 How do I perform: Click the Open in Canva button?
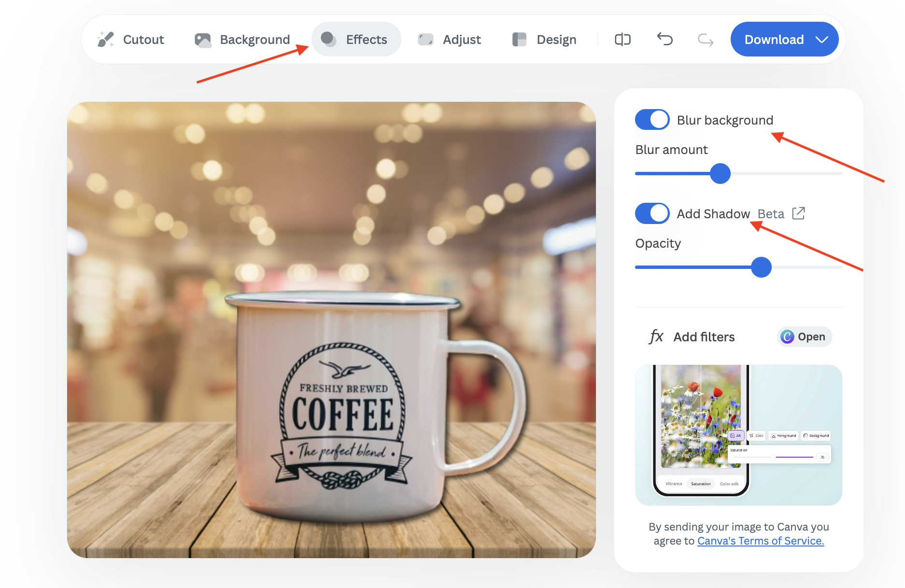[x=805, y=336]
